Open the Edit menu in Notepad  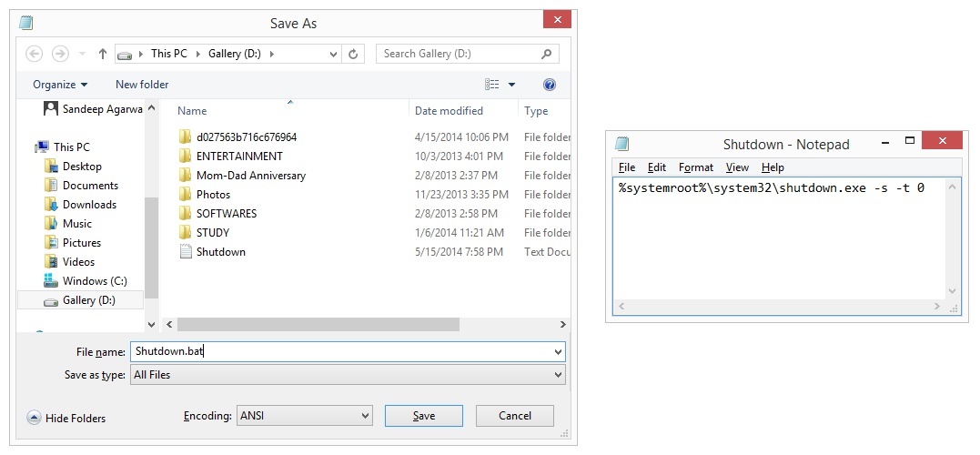(x=657, y=167)
